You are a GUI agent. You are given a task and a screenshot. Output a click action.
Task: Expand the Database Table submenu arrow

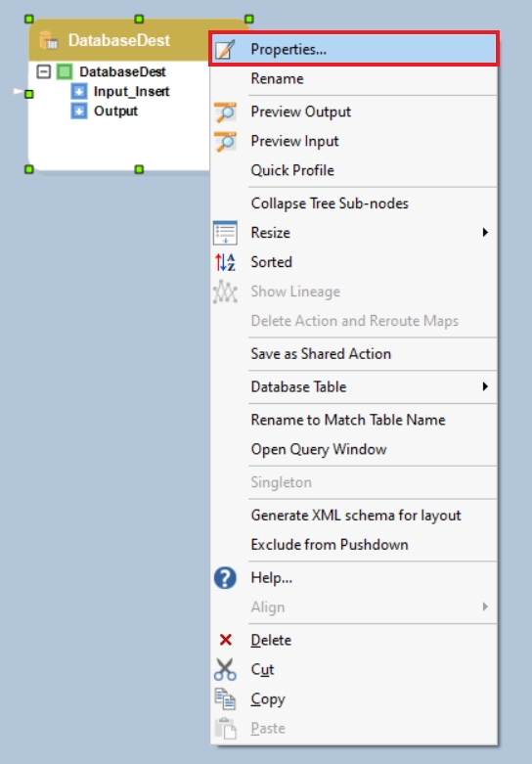(x=485, y=386)
